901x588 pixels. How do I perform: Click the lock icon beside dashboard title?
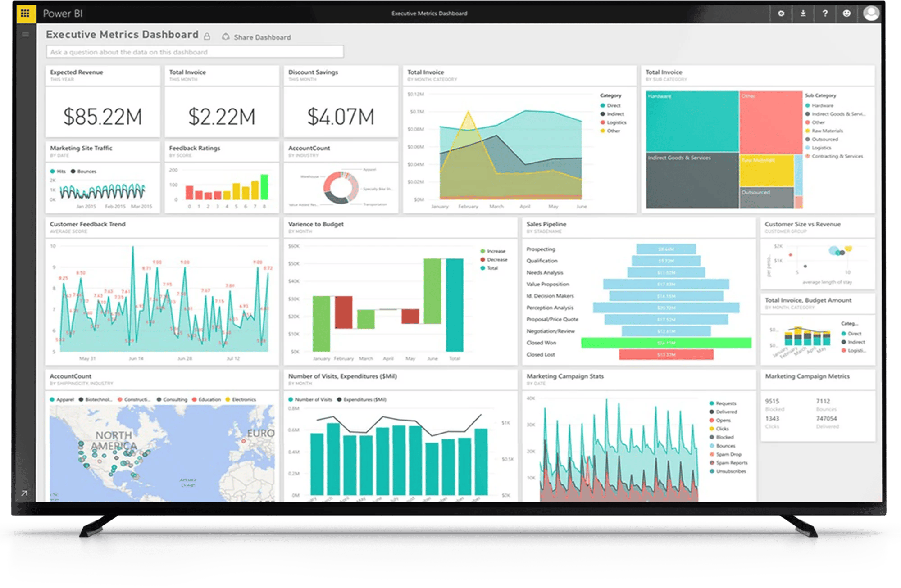tap(207, 36)
